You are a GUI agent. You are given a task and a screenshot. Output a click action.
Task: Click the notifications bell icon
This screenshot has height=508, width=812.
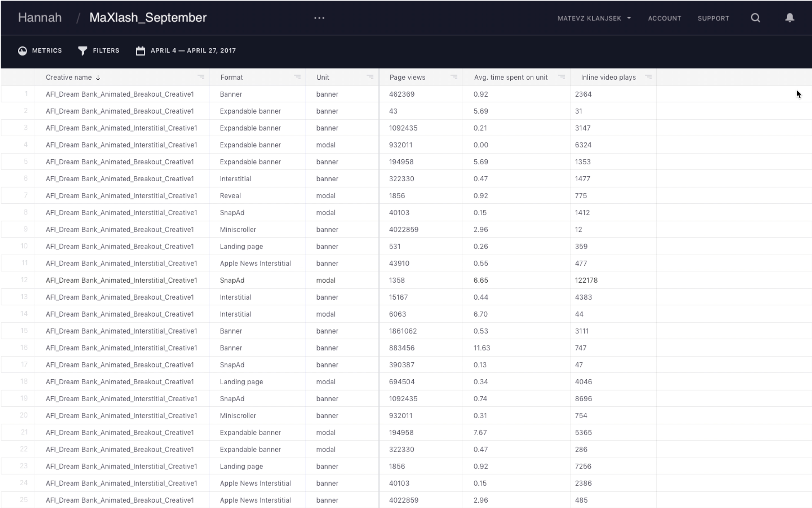(x=790, y=18)
